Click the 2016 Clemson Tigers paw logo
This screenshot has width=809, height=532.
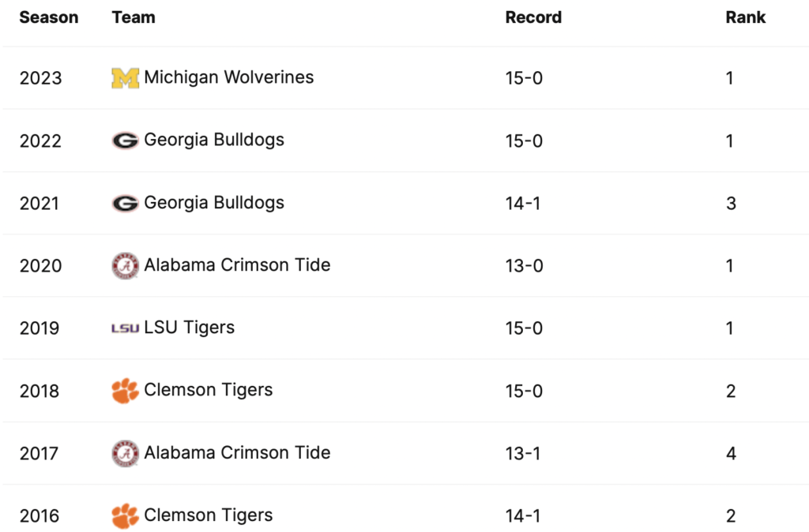coord(125,516)
